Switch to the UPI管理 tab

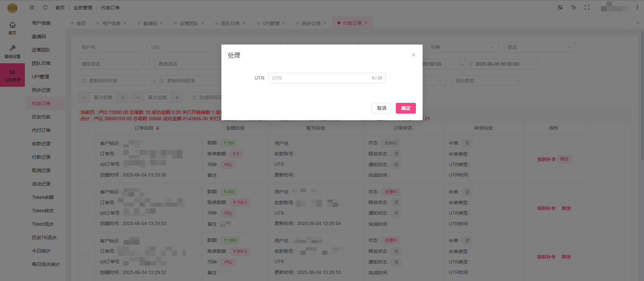(270, 23)
